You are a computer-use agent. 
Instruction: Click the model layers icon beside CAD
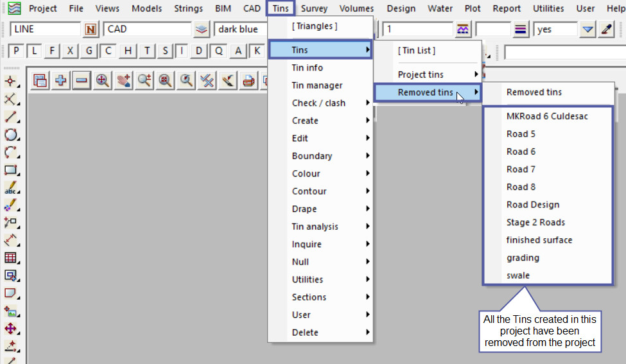[202, 30]
